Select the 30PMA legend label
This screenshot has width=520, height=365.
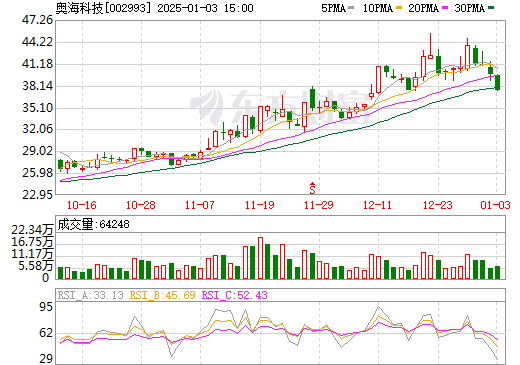coord(469,8)
